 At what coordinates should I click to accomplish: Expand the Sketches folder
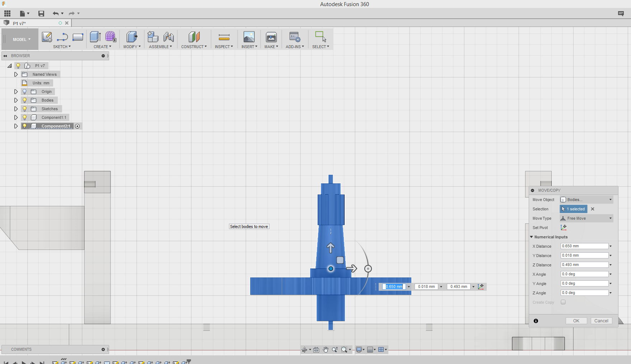point(16,109)
